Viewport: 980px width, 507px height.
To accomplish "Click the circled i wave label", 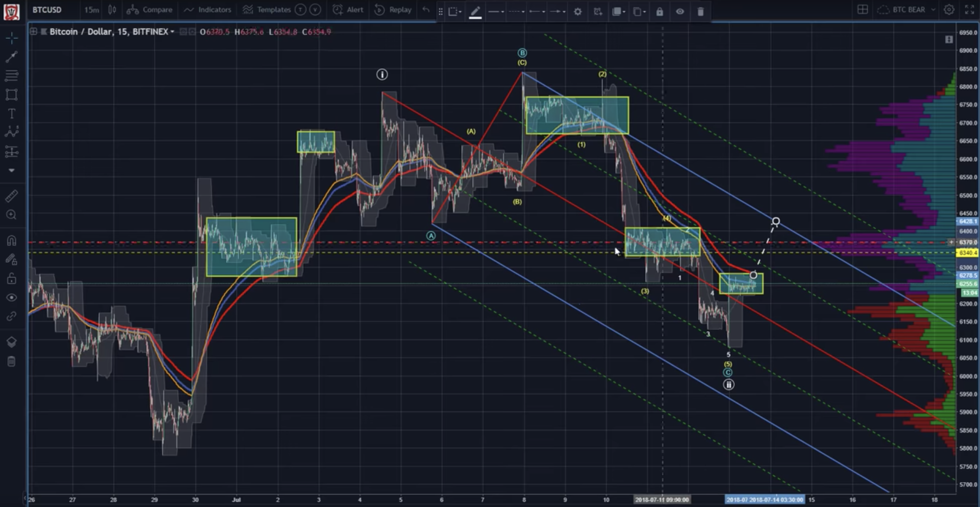I will click(x=382, y=75).
